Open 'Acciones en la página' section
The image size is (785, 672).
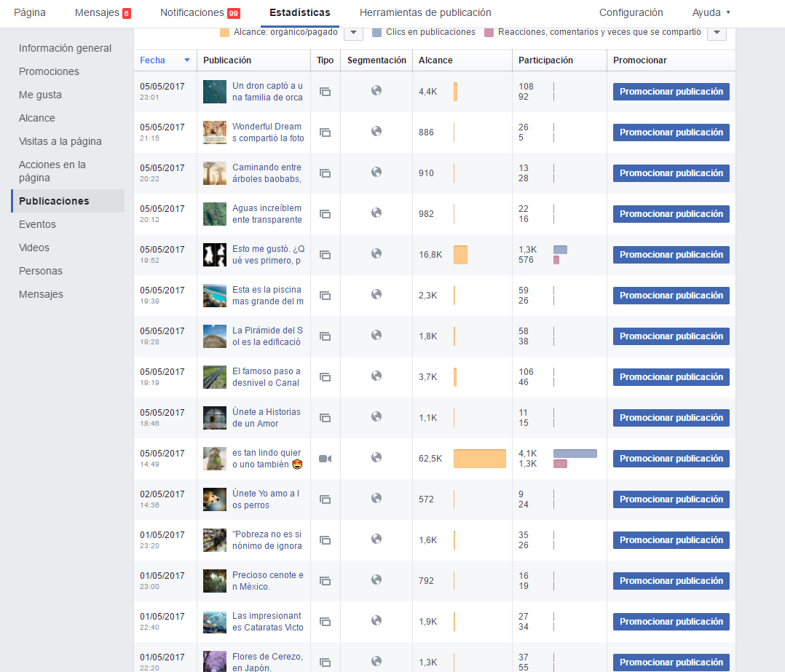pos(52,171)
